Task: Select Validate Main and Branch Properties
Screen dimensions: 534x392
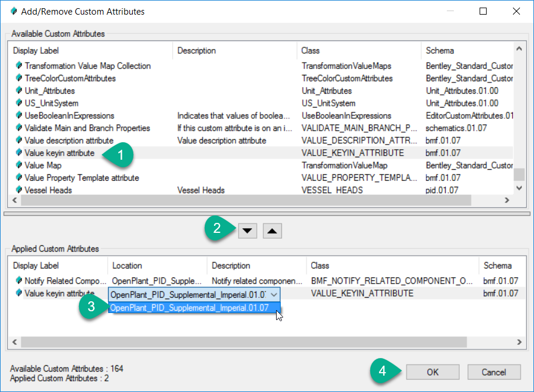Action: click(x=87, y=128)
